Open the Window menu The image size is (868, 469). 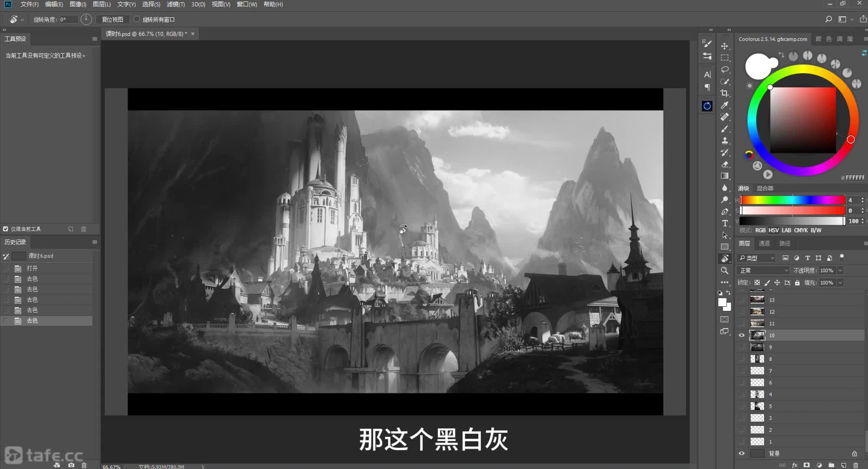tap(247, 4)
